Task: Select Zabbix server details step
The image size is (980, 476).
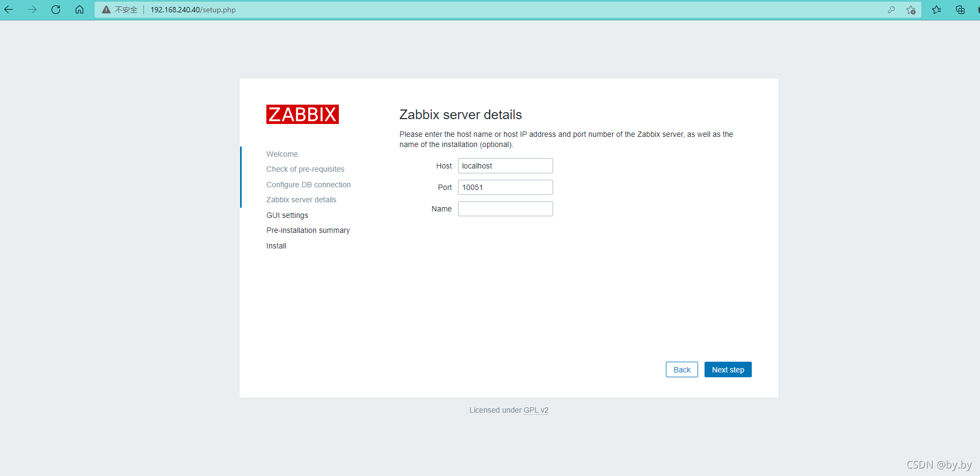Action: 301,200
